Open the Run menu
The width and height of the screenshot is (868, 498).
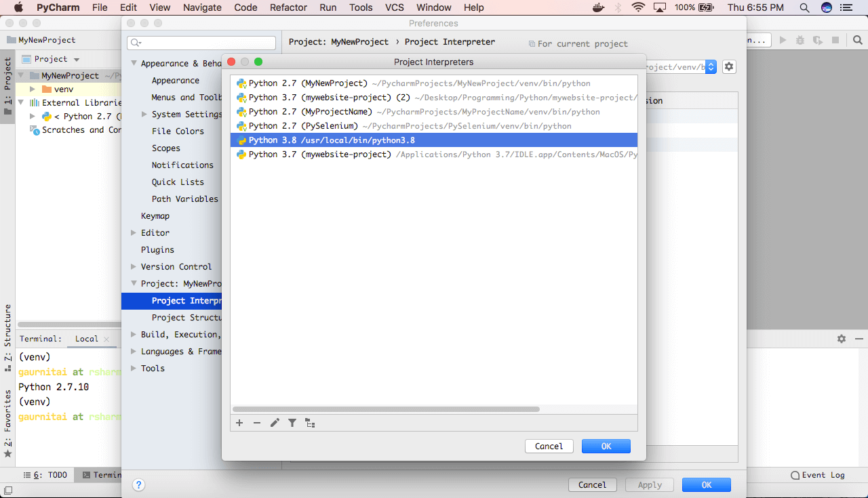328,7
